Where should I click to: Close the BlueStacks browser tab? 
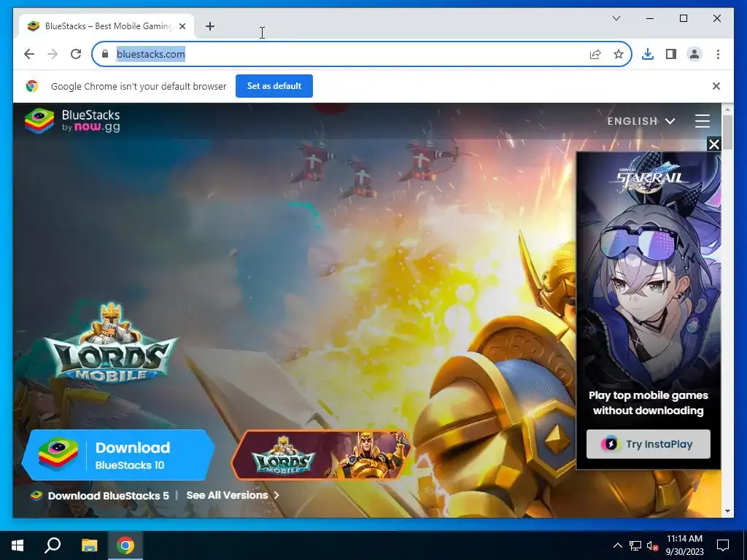tap(182, 26)
